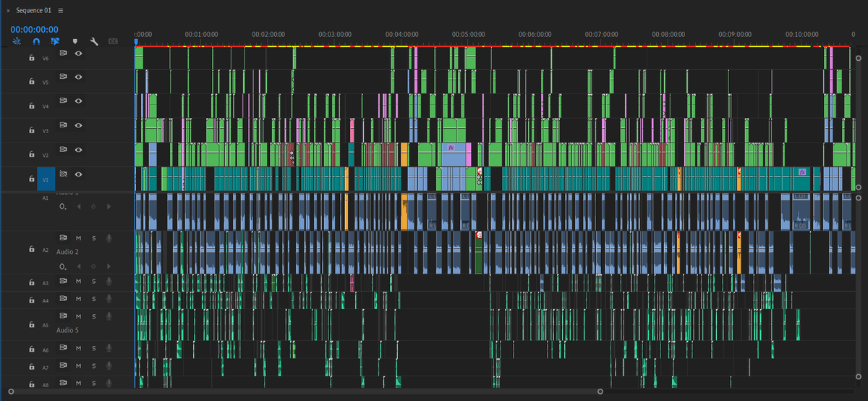Hide track V3 with eye icon

pos(78,125)
